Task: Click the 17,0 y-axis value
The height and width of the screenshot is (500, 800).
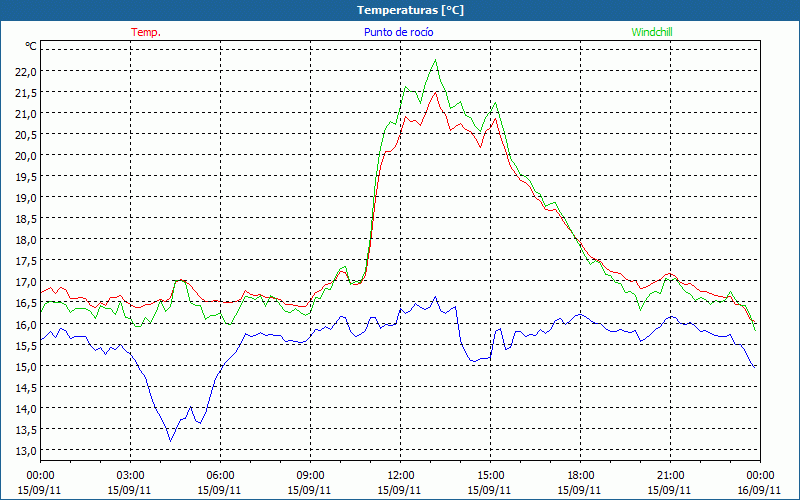Action: point(26,282)
